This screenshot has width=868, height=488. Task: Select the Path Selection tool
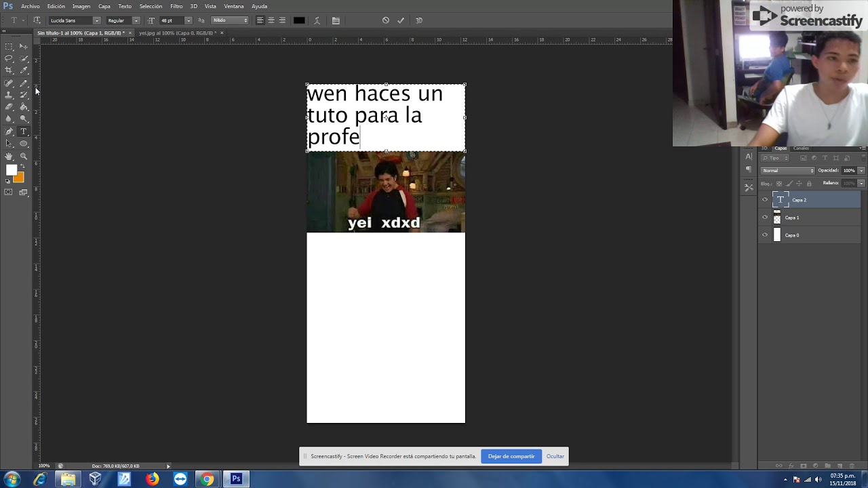[x=9, y=144]
